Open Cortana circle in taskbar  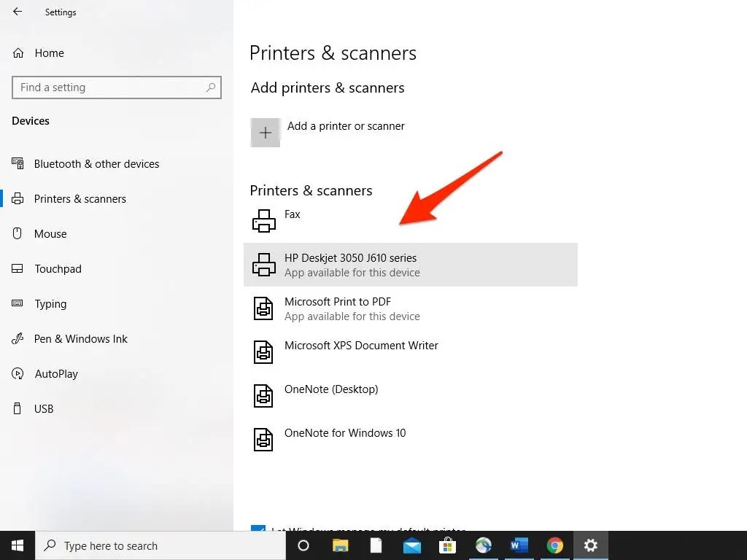(303, 545)
